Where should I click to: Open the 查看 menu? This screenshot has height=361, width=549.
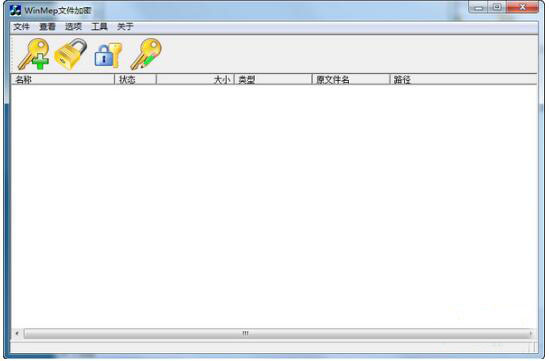pos(47,27)
